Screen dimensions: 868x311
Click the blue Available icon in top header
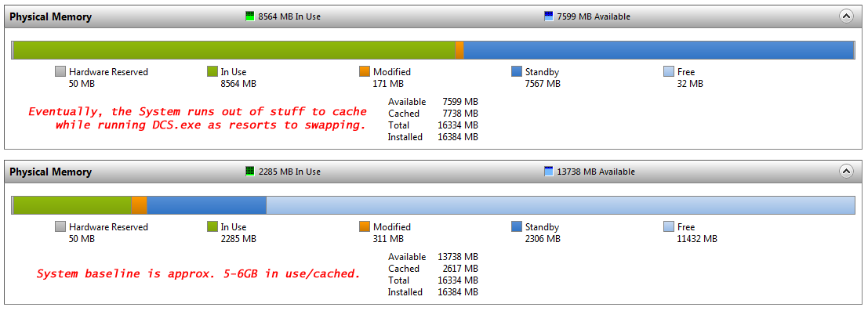(549, 16)
